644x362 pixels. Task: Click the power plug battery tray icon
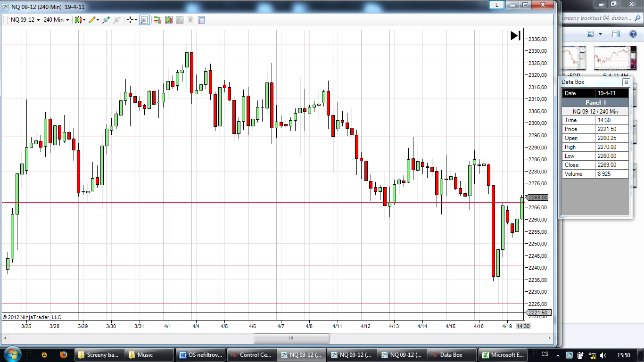pyautogui.click(x=580, y=355)
